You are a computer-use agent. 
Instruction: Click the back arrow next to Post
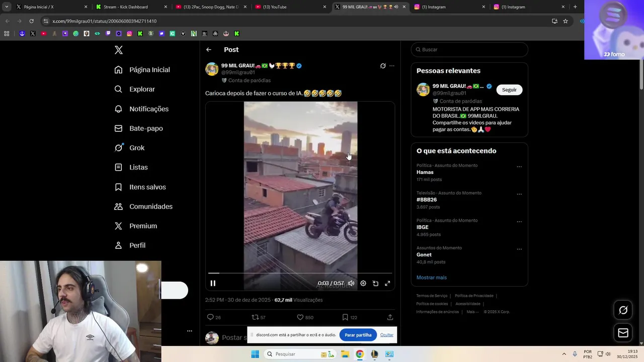(x=209, y=50)
